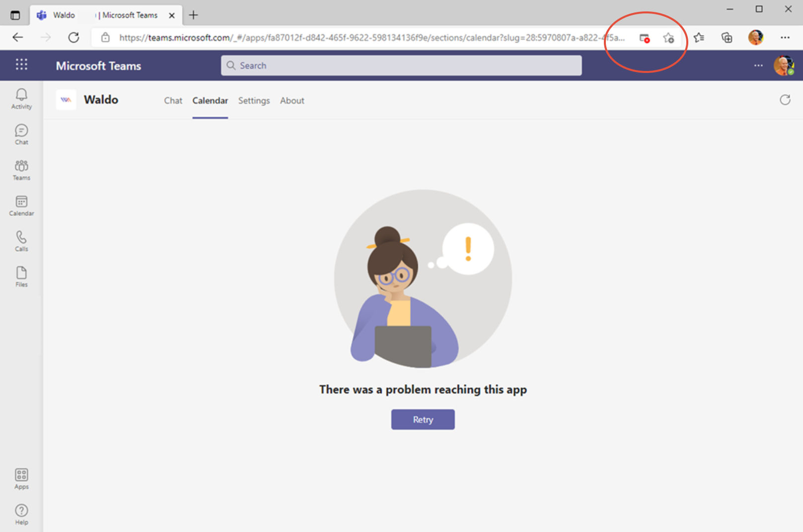Viewport: 803px width, 532px height.
Task: Click the blocked media indicator in address bar
Action: [644, 38]
